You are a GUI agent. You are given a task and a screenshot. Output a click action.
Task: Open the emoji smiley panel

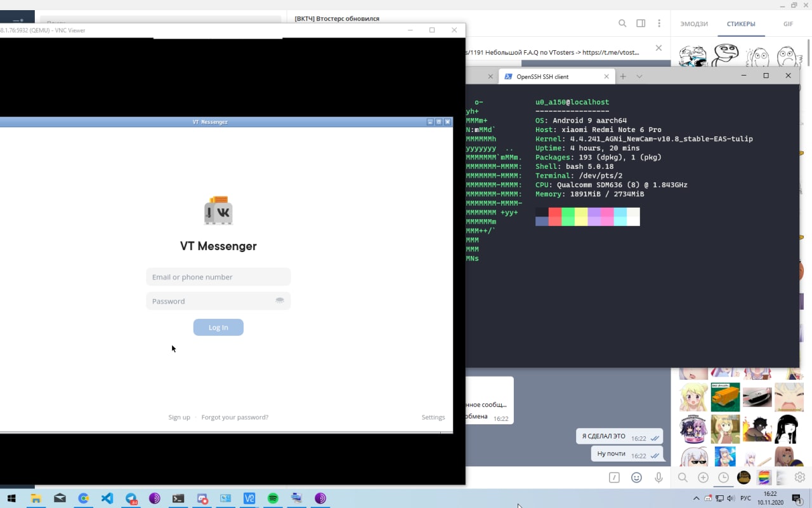(x=636, y=478)
